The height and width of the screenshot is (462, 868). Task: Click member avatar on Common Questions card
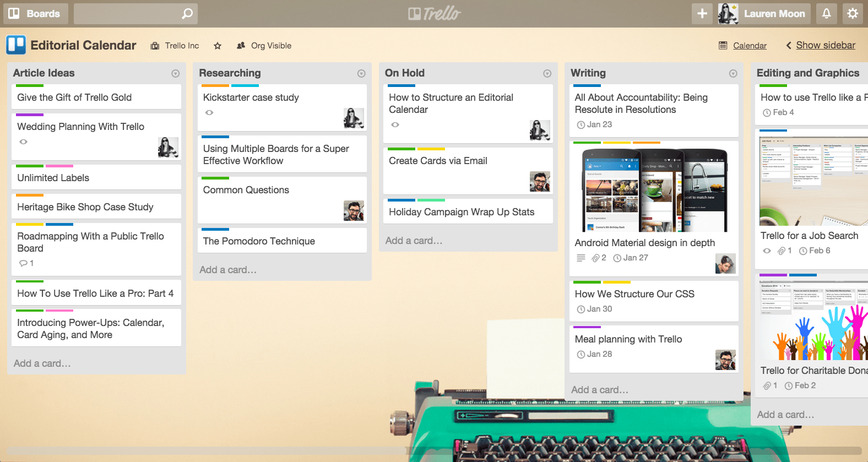354,210
